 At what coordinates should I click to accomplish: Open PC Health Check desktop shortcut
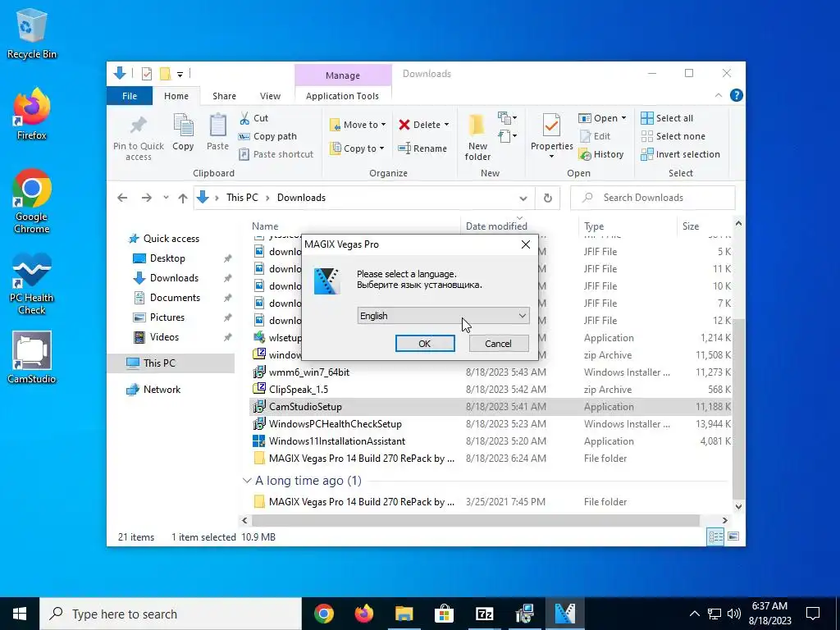(x=31, y=283)
